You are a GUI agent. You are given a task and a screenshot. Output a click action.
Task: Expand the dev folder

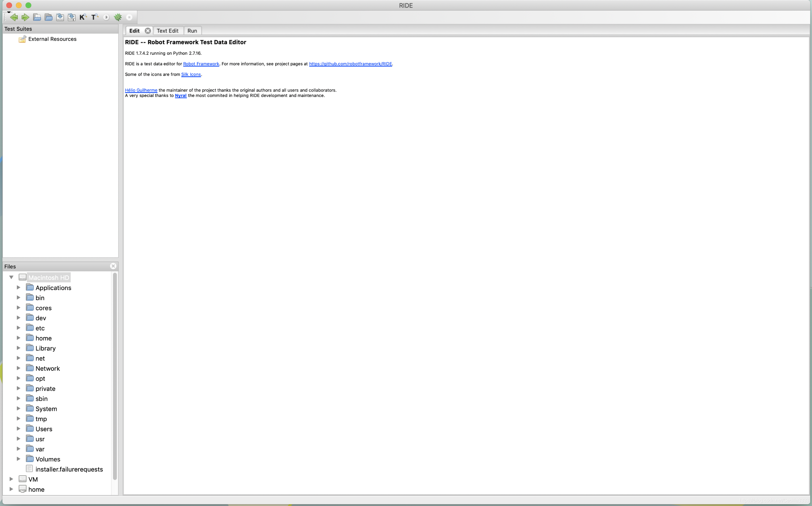19,317
